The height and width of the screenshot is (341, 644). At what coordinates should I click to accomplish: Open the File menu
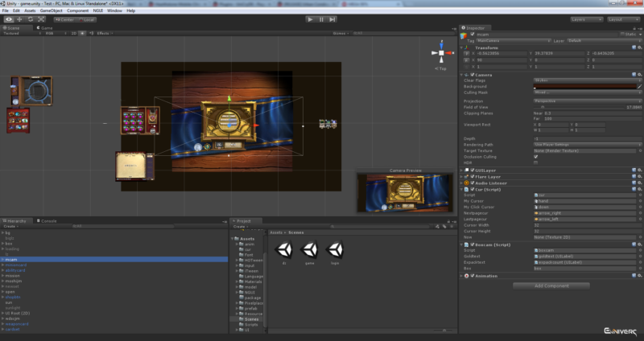coord(6,10)
